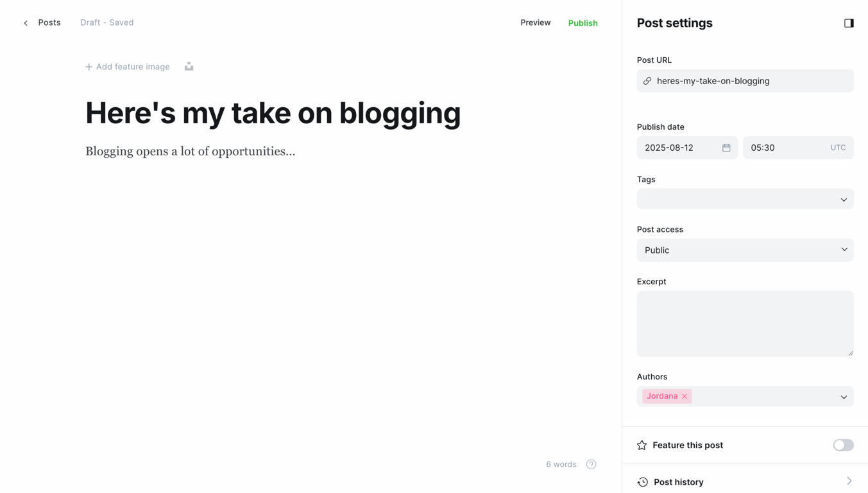Click the link icon beside the post URL
Screen dimensions: 868x493
point(647,80)
